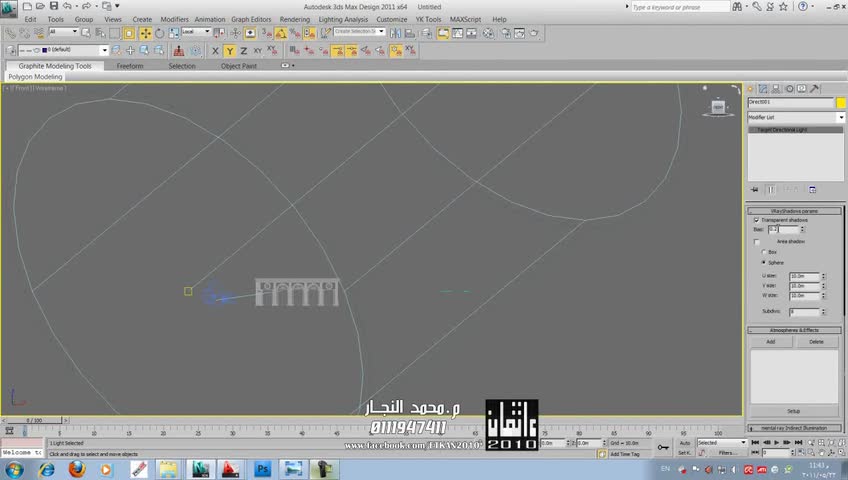Click the Direct001 object name field
This screenshot has height=480, width=848.
tap(790, 102)
